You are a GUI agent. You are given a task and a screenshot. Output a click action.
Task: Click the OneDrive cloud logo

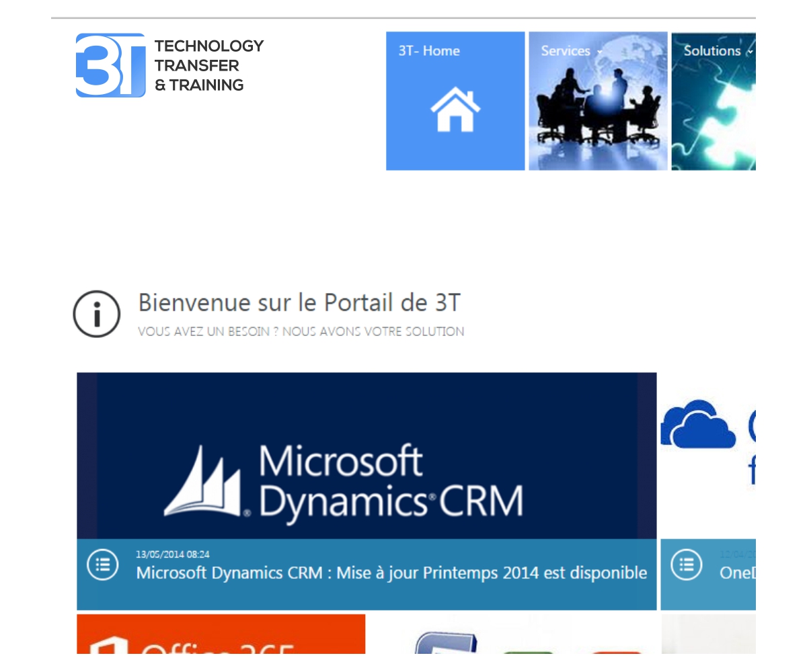point(699,424)
